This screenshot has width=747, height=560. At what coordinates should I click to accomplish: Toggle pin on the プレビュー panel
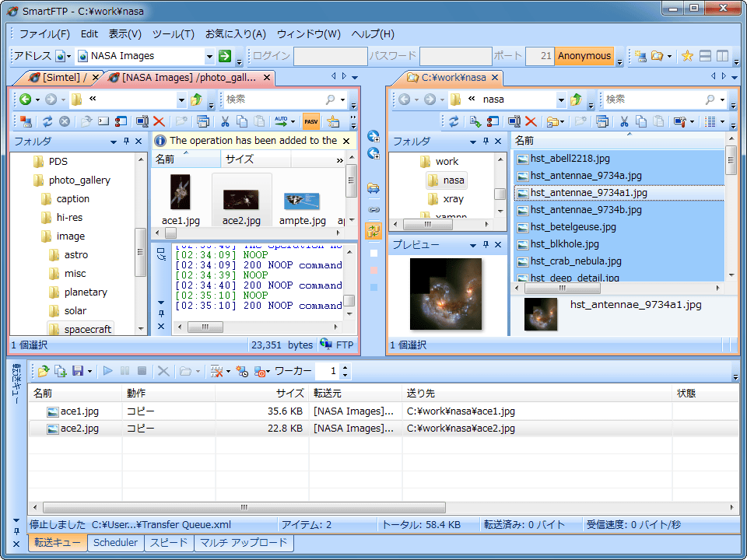point(486,244)
